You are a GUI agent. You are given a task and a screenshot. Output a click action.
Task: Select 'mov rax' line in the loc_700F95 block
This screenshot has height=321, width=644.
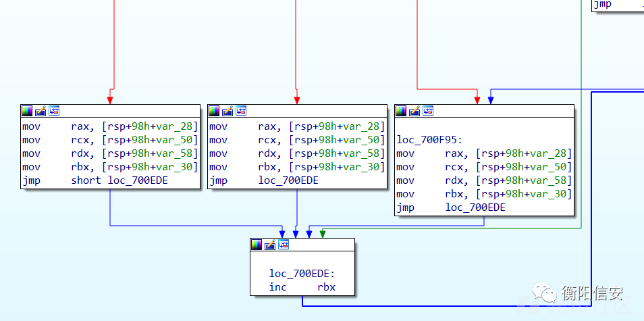pos(484,153)
